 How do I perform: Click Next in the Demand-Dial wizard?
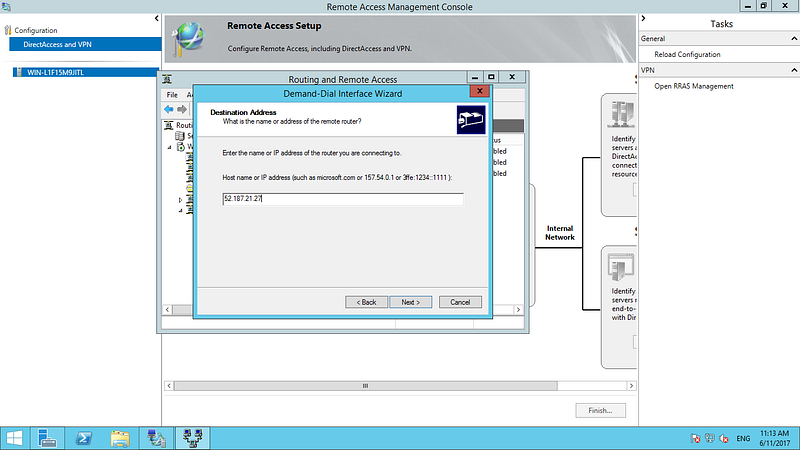(410, 302)
